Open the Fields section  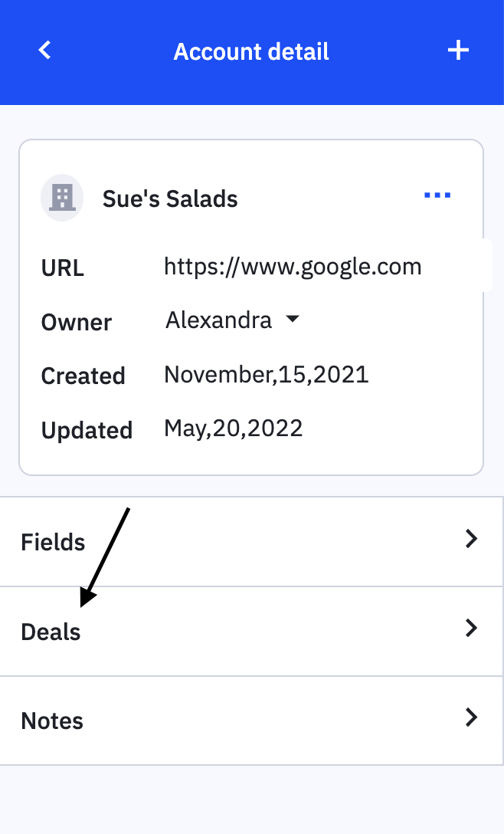[x=54, y=542]
